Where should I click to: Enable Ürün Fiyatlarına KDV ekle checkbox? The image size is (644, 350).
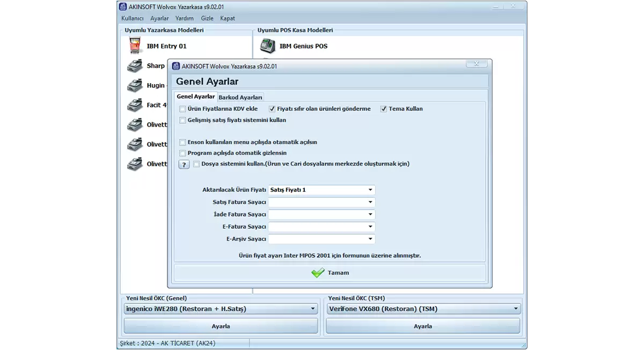183,109
